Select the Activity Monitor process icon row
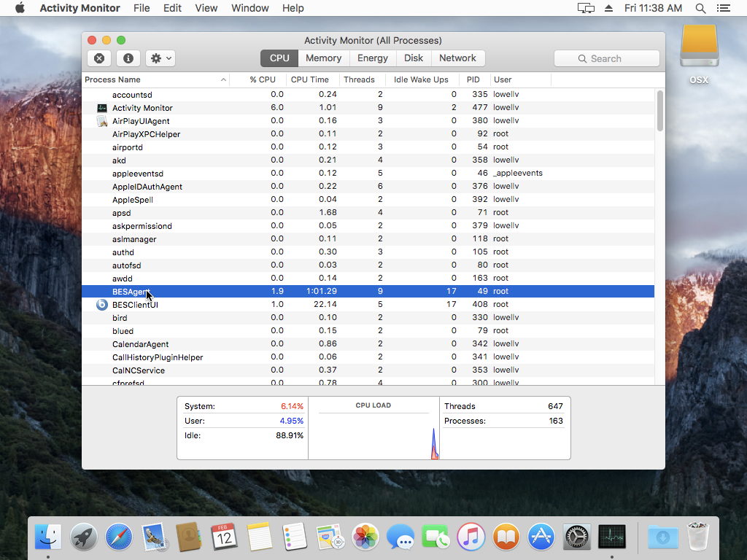This screenshot has height=560, width=747. pyautogui.click(x=102, y=108)
